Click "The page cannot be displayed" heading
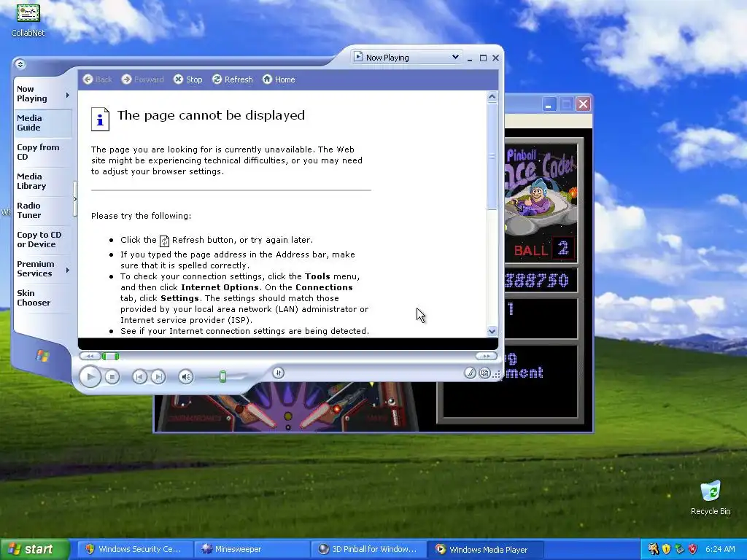The height and width of the screenshot is (560, 747). (211, 115)
